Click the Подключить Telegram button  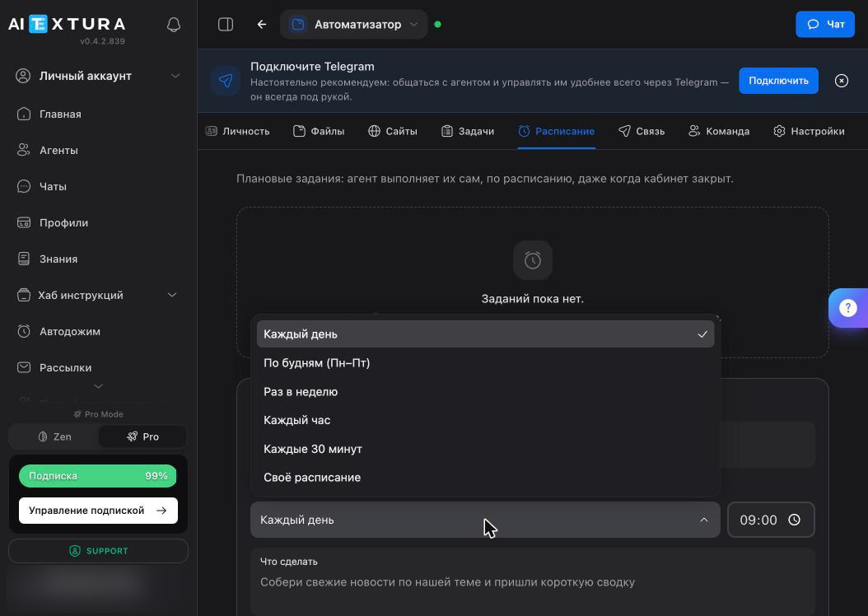778,81
